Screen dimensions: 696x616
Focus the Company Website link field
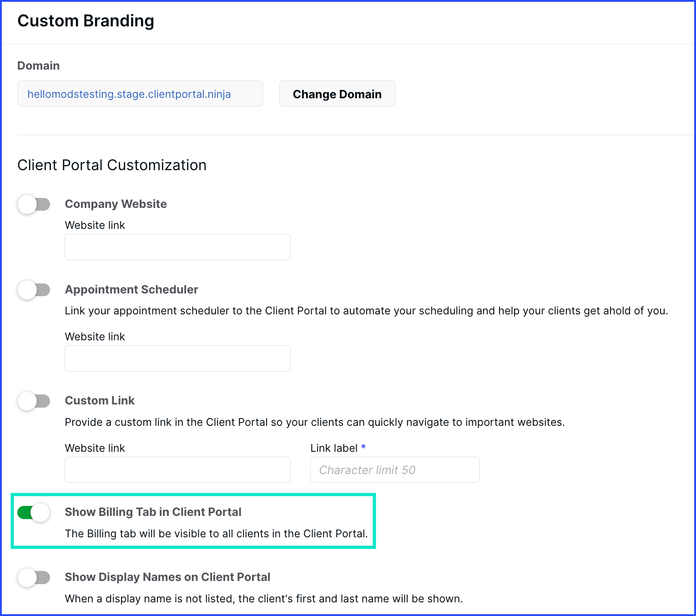point(177,247)
